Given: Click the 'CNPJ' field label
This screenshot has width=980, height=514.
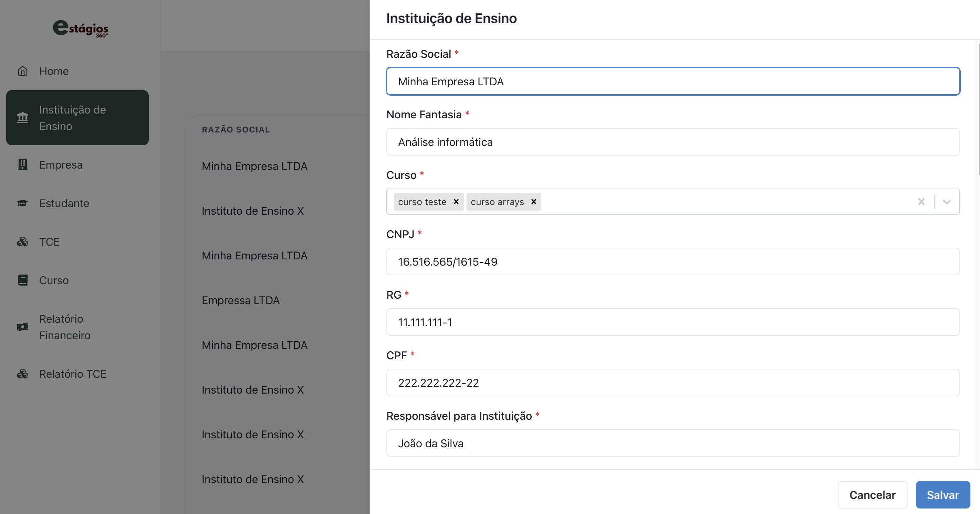Looking at the screenshot, I should pyautogui.click(x=400, y=234).
